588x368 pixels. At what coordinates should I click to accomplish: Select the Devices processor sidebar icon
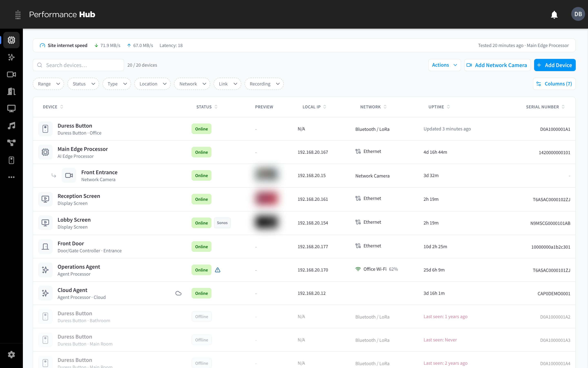tap(11, 40)
